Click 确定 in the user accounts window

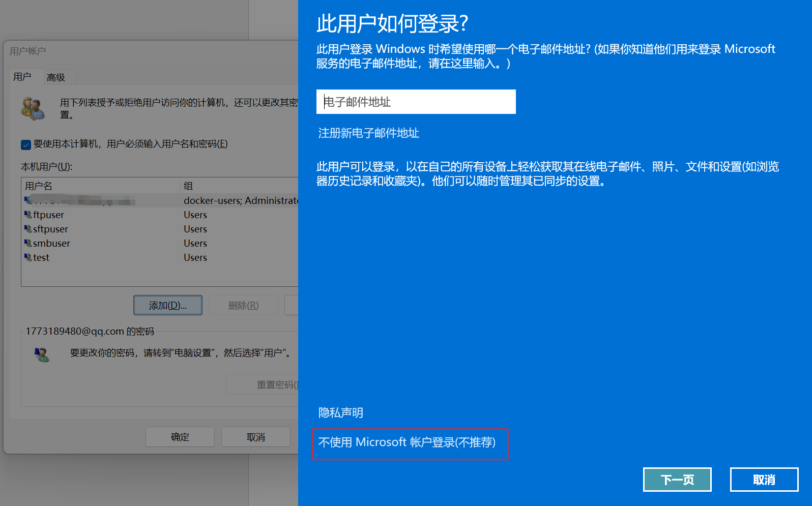pos(180,437)
